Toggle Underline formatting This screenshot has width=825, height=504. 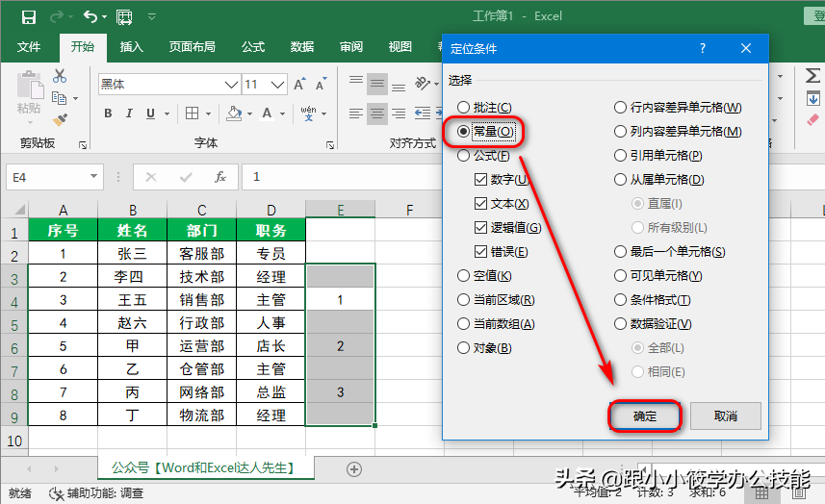tap(150, 113)
